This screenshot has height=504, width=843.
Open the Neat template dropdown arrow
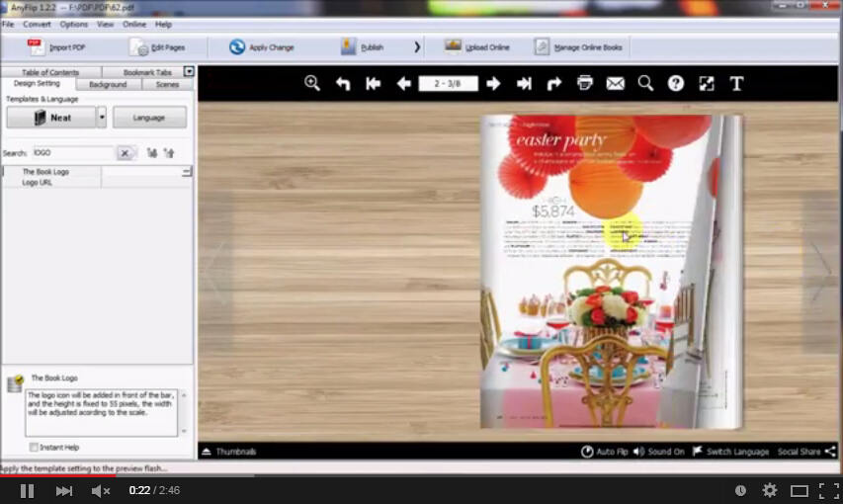coord(102,118)
